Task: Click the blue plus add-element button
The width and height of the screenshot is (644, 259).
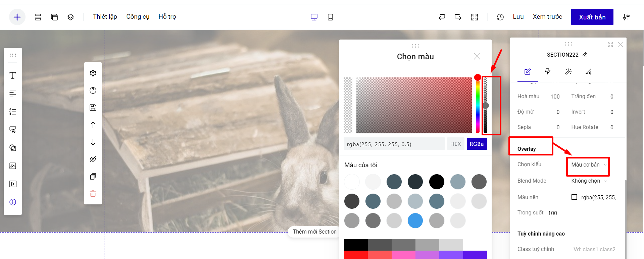Action: click(17, 17)
